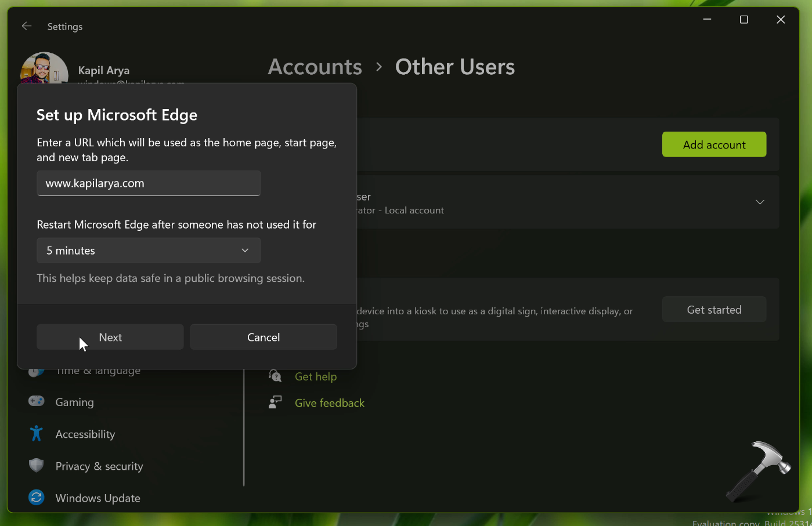
Task: Click the URL field containing www.kapilarya.com
Action: 149,183
